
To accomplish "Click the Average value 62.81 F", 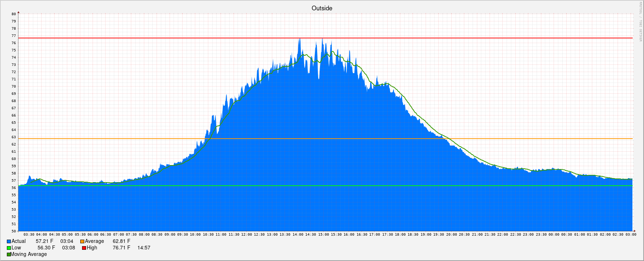I will tap(121, 241).
